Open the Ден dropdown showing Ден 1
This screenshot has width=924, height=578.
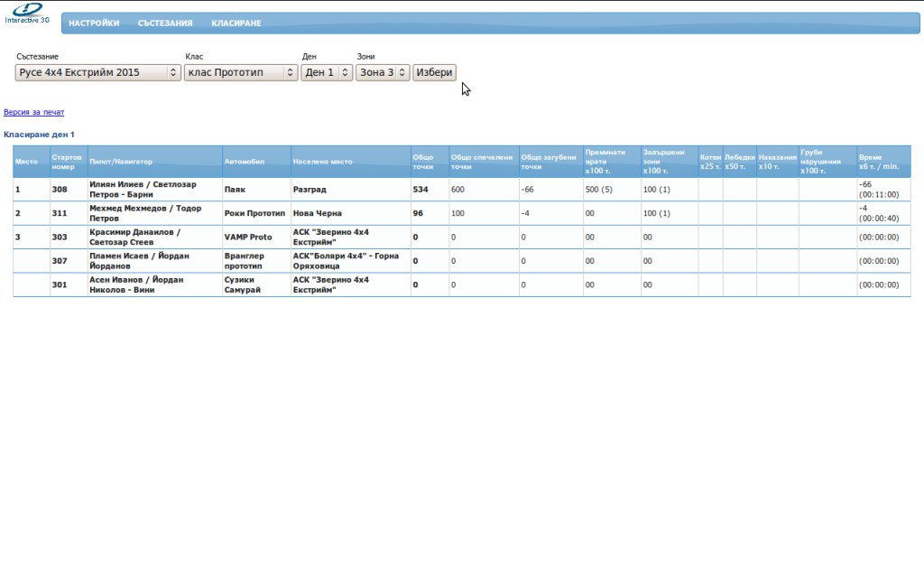pos(327,72)
